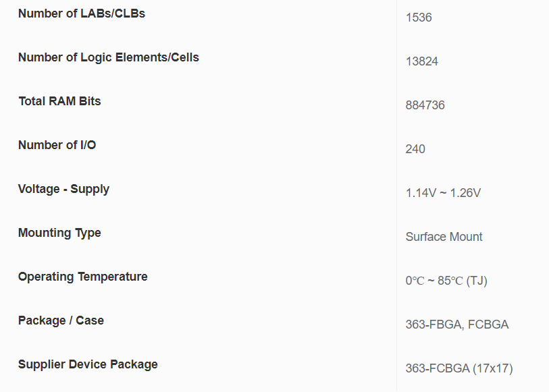Viewport: 549px width, 392px height.
Task: Click the 'Number of I/O' label
Action: pyautogui.click(x=57, y=145)
